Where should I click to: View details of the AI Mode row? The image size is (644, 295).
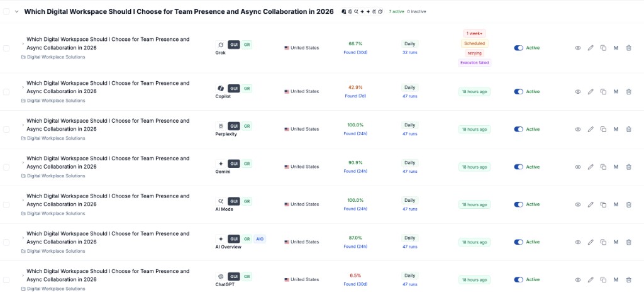coord(577,204)
